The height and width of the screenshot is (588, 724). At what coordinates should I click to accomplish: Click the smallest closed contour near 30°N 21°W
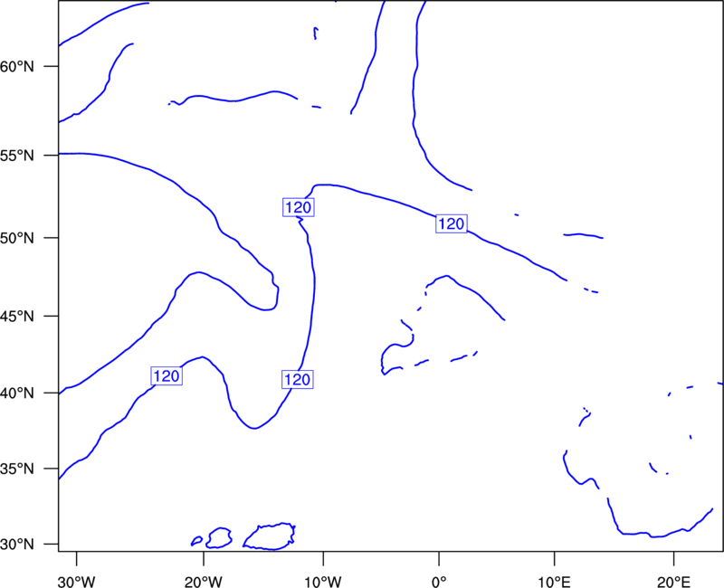point(196,541)
